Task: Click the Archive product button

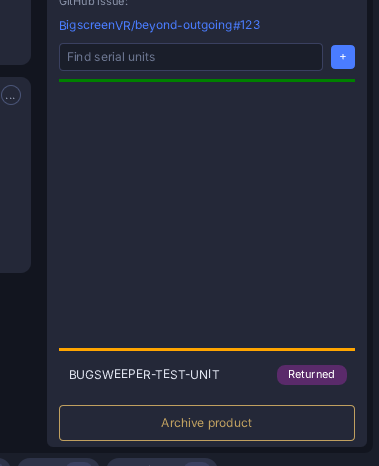Action: [x=207, y=423]
